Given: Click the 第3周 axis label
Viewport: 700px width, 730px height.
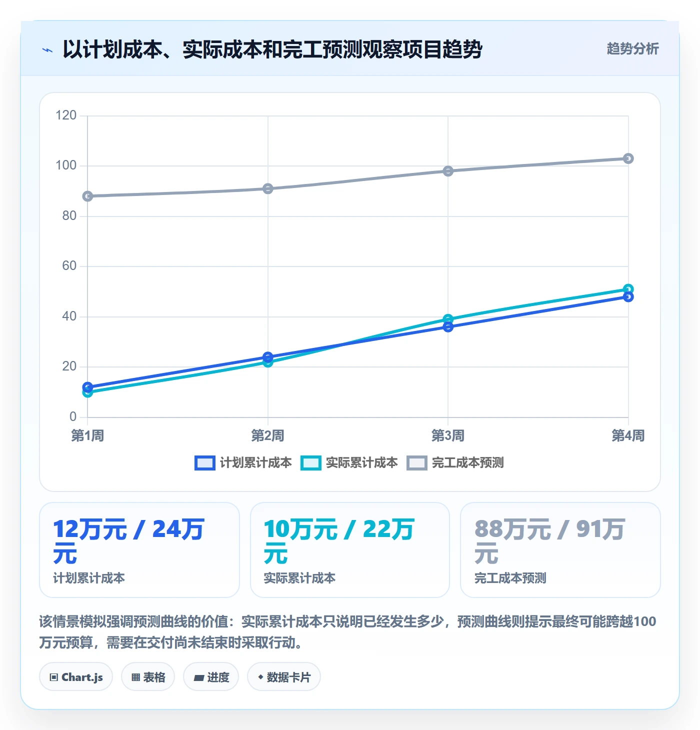Looking at the screenshot, I should (448, 435).
